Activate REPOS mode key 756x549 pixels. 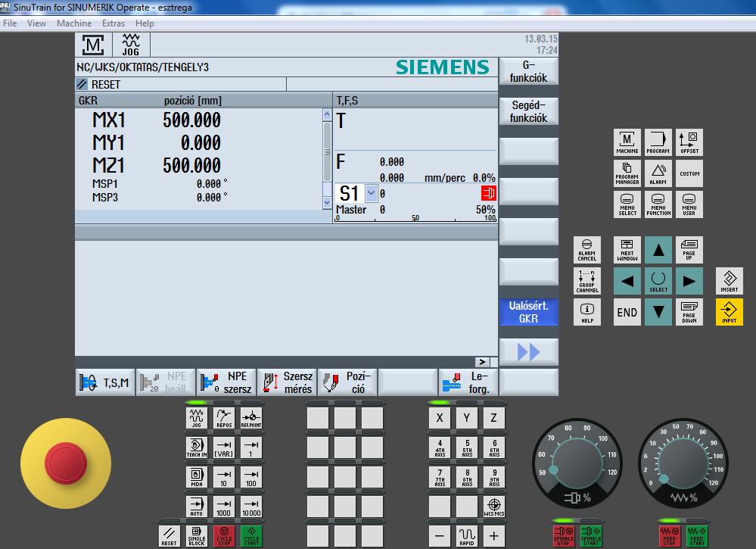pos(224,418)
